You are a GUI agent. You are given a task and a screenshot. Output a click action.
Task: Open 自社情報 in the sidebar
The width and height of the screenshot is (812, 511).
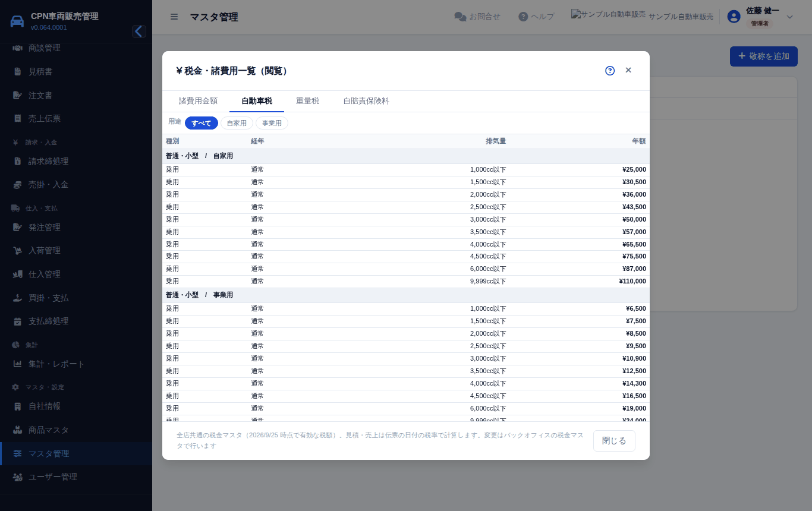coord(76,406)
